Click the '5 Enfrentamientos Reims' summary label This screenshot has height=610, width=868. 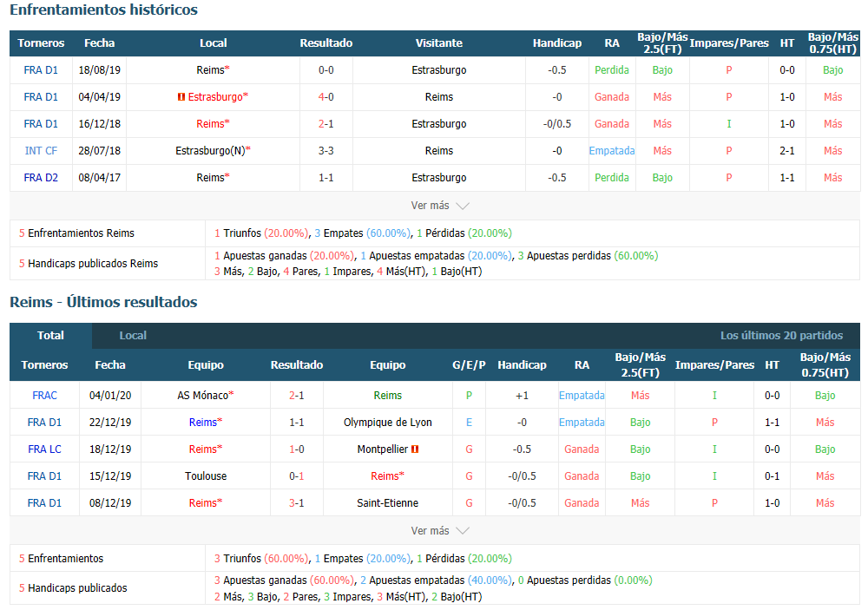[76, 233]
